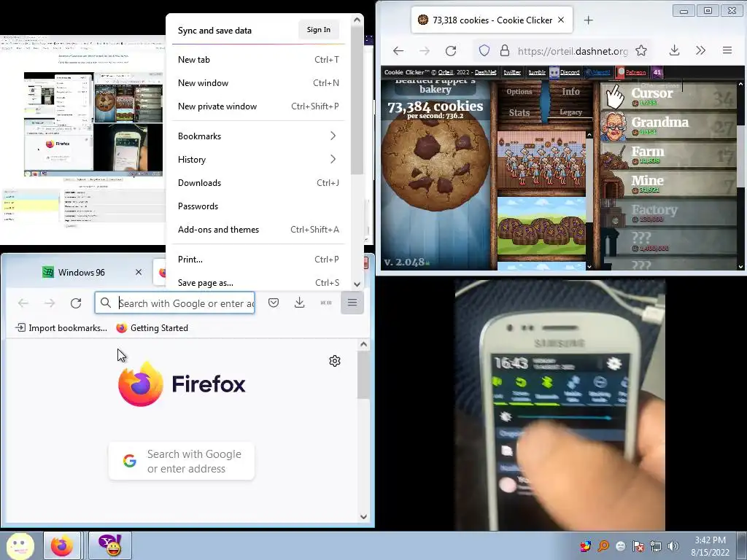Open Action Center flag tray icon
Viewport: 747px width, 560px height.
pyautogui.click(x=638, y=546)
